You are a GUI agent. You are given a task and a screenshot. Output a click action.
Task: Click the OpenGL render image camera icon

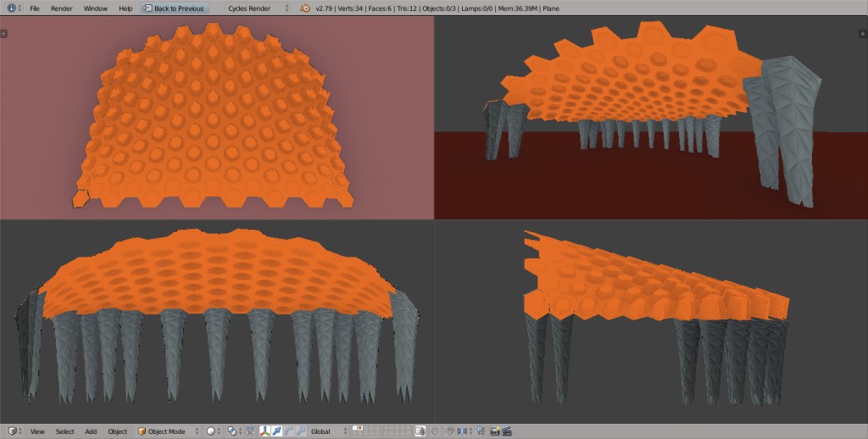pyautogui.click(x=494, y=431)
